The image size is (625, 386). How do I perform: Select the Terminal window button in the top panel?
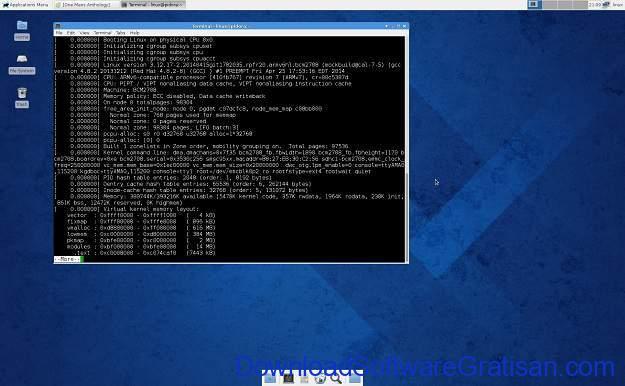[x=152, y=4]
